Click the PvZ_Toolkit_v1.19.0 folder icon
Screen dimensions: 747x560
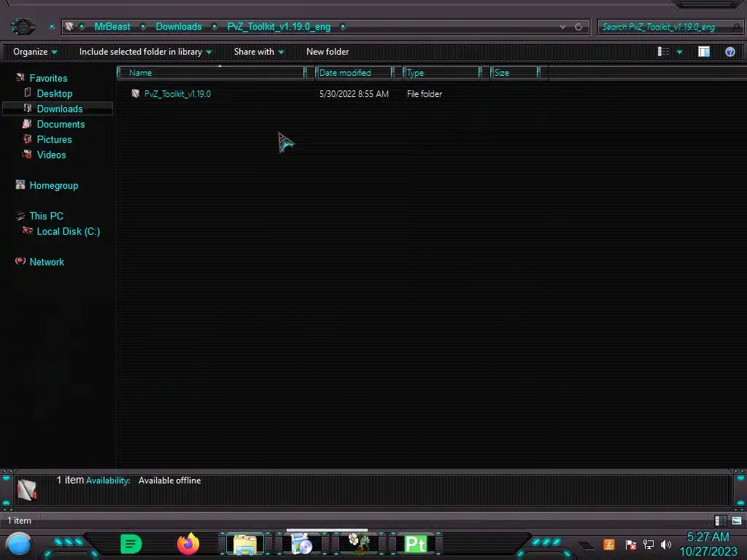tap(135, 93)
